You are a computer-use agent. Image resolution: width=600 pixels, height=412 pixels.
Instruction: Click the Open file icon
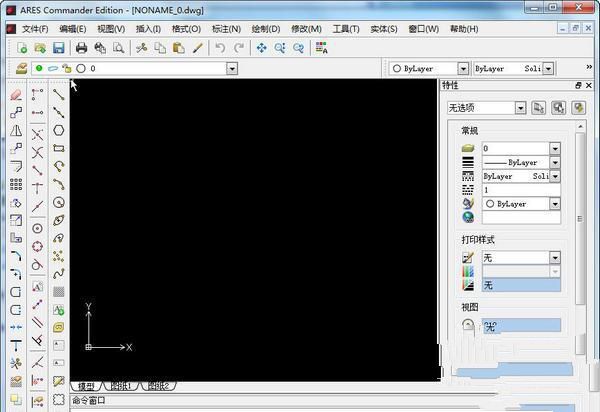[x=40, y=48]
